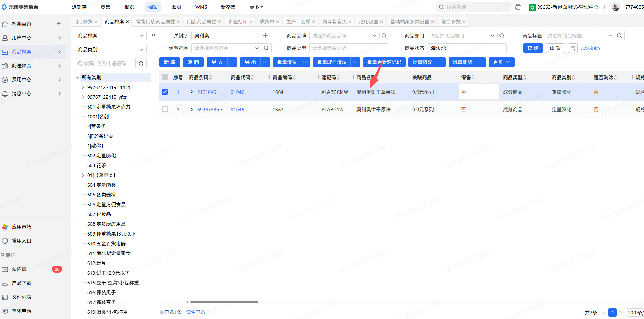
Task: Switch to the 零售门店商品属性 tab
Action: point(156,22)
